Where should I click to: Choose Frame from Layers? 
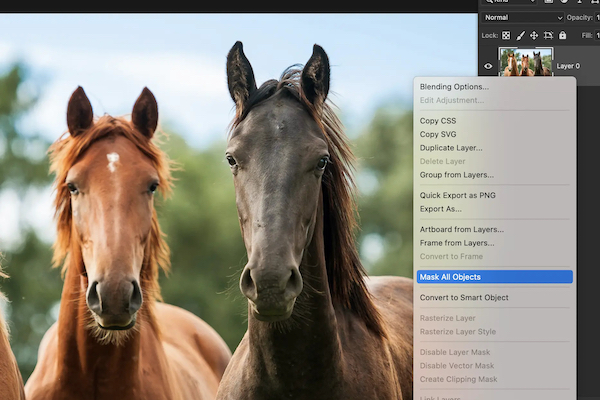click(x=457, y=243)
